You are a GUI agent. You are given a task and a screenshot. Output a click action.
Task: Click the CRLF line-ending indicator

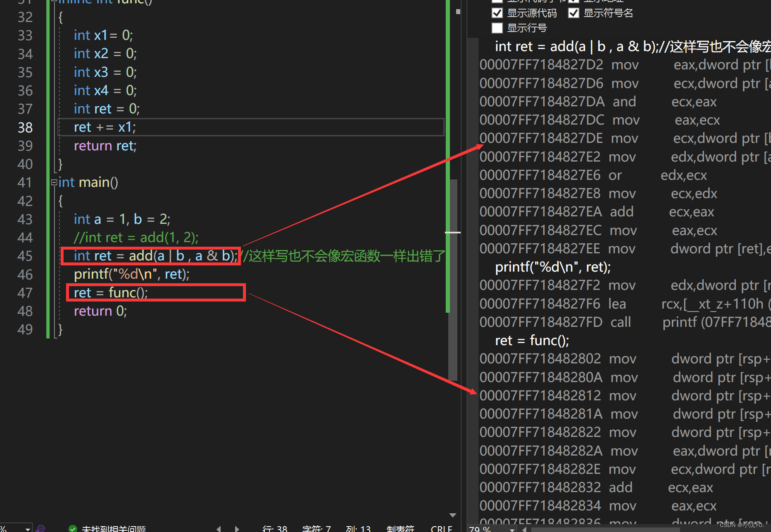(x=442, y=528)
